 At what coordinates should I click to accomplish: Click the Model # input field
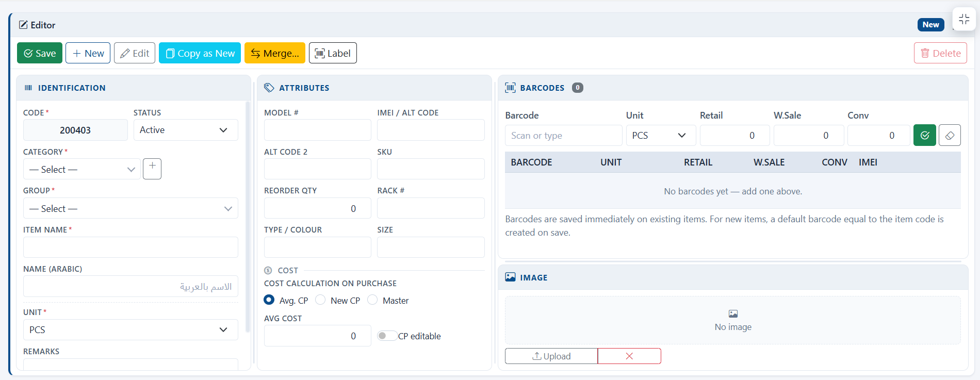[318, 130]
